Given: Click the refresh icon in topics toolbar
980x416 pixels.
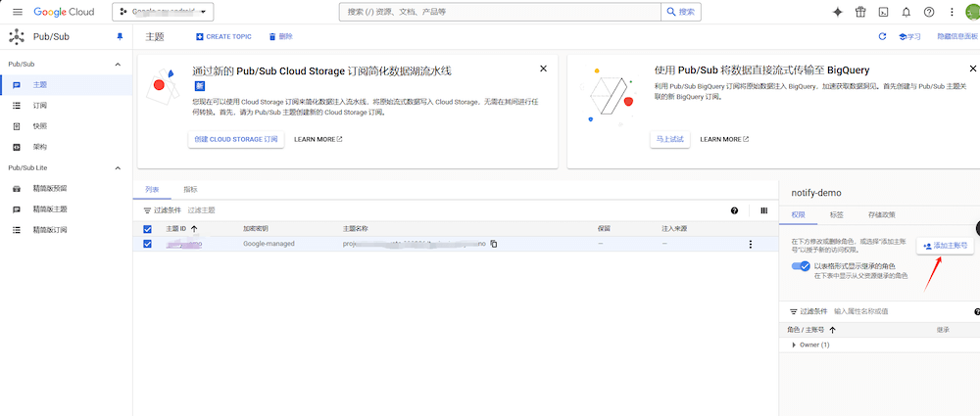Looking at the screenshot, I should pos(882,36).
